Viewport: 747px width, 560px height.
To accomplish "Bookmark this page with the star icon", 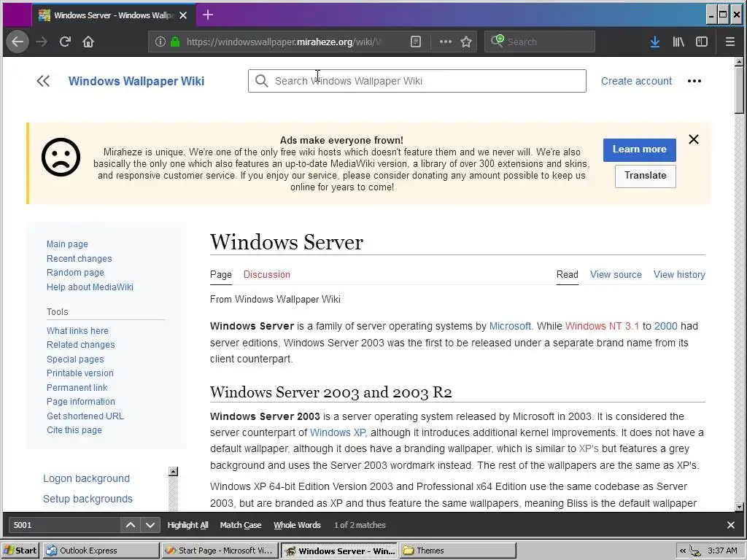I will 466,42.
